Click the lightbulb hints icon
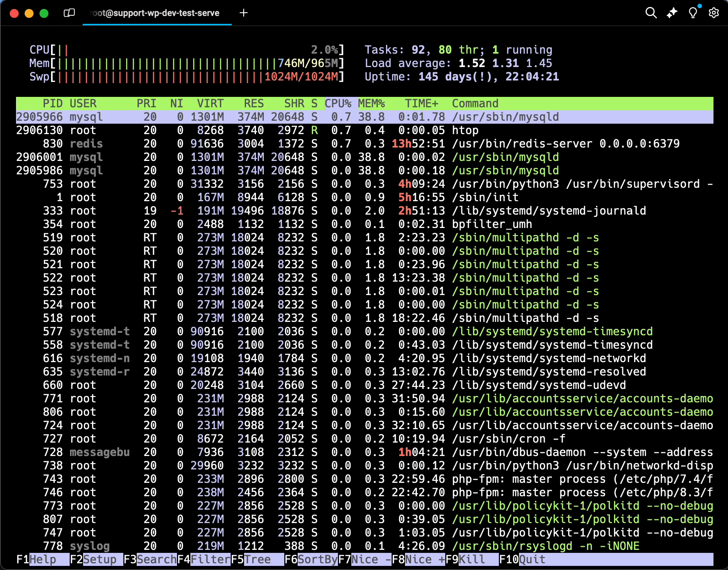 click(693, 13)
